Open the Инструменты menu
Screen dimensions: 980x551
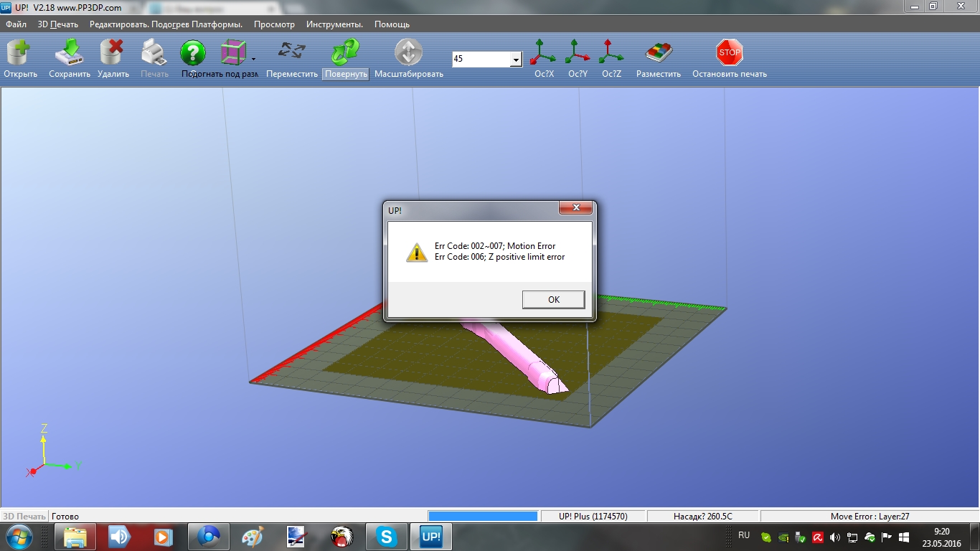[x=334, y=24]
